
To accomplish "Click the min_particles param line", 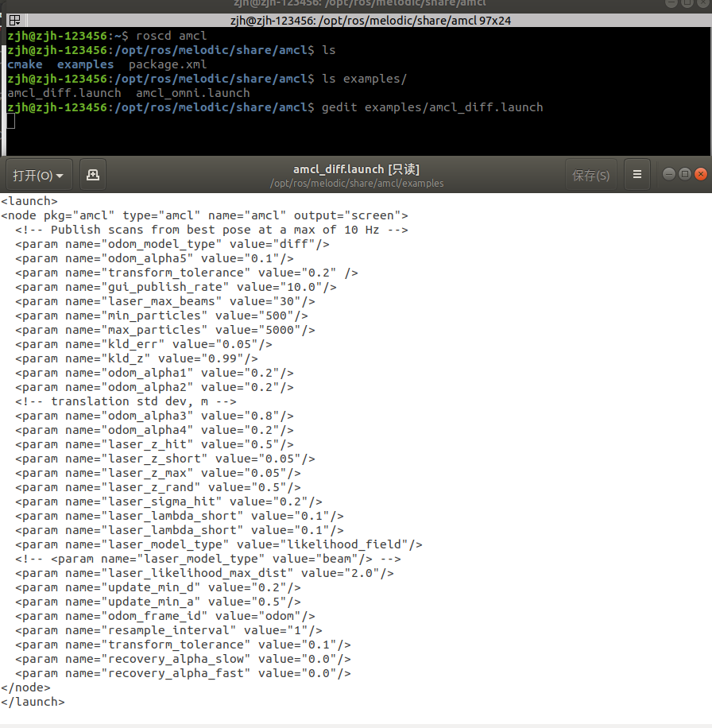I will point(161,316).
